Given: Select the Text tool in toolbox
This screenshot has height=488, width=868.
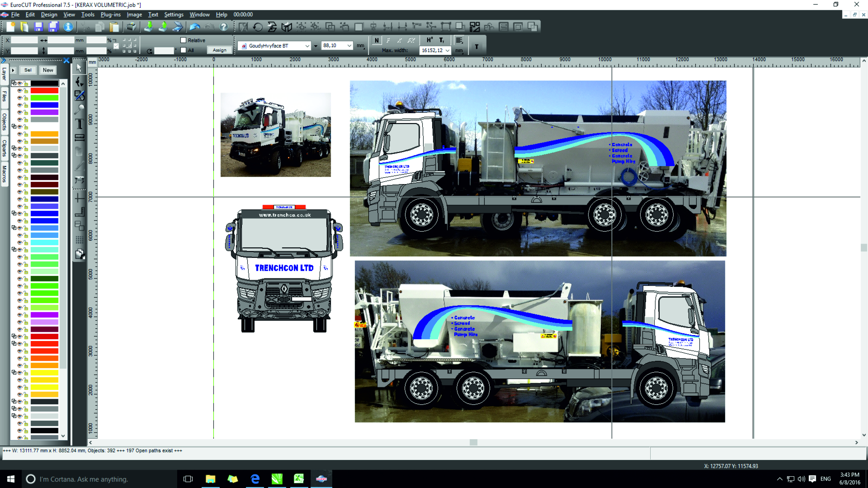Looking at the screenshot, I should pos(79,123).
